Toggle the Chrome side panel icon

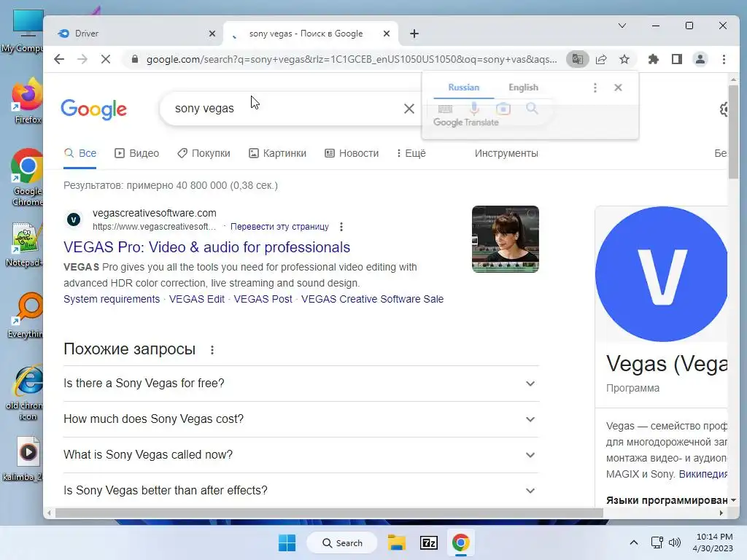(677, 59)
